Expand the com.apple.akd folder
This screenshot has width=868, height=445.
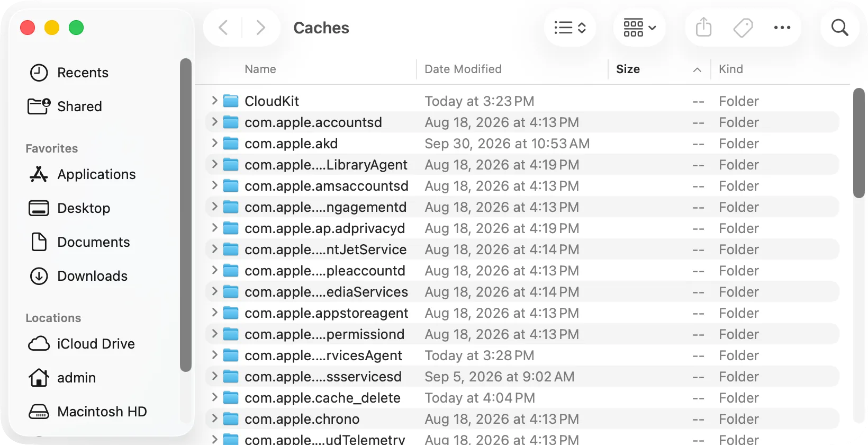tap(214, 143)
